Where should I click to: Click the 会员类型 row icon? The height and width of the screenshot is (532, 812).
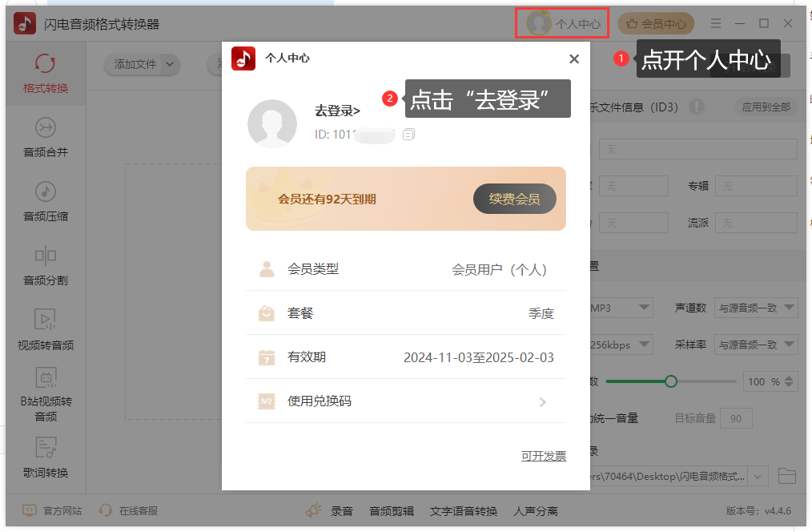coord(267,269)
